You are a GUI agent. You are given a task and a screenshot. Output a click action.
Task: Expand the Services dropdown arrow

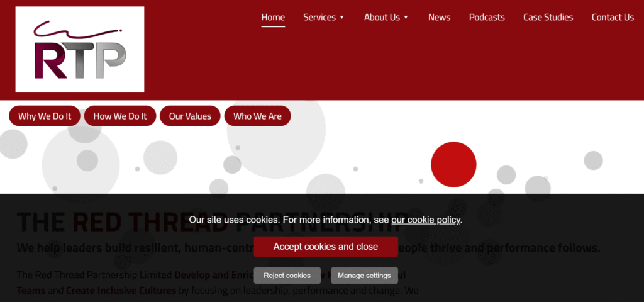pos(341,17)
